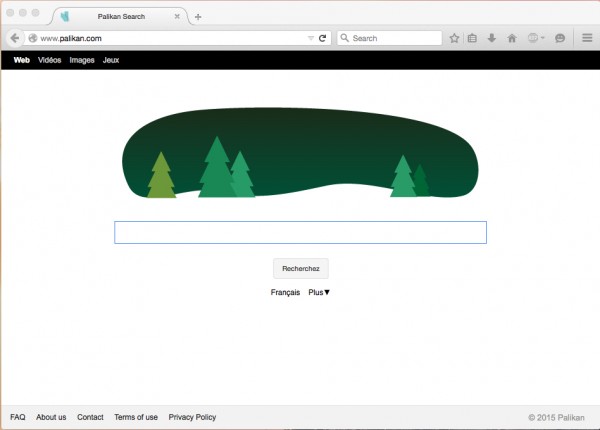Reload the page with the refresh icon
The image size is (600, 430).
(x=322, y=38)
